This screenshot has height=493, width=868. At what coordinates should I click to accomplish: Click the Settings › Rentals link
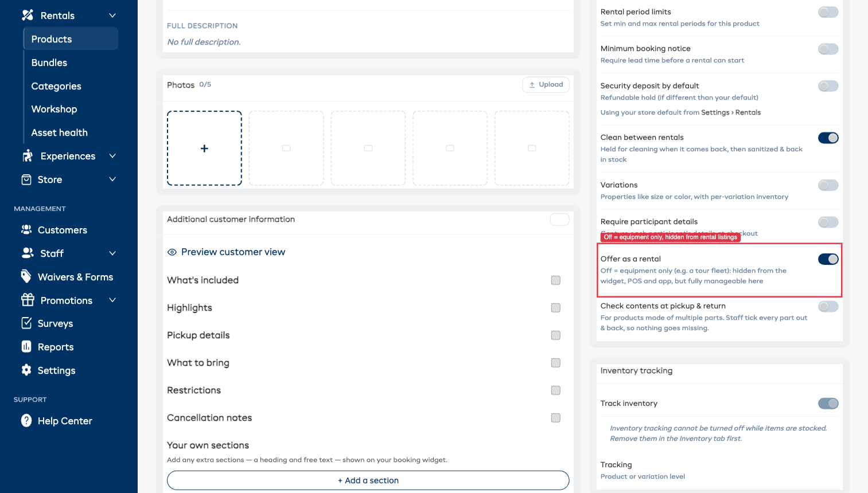pos(731,113)
